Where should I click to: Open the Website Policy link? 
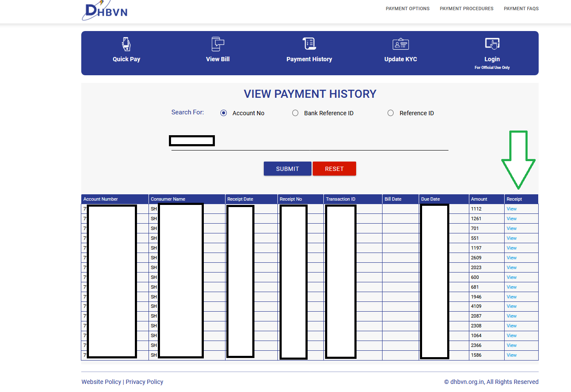click(x=101, y=381)
